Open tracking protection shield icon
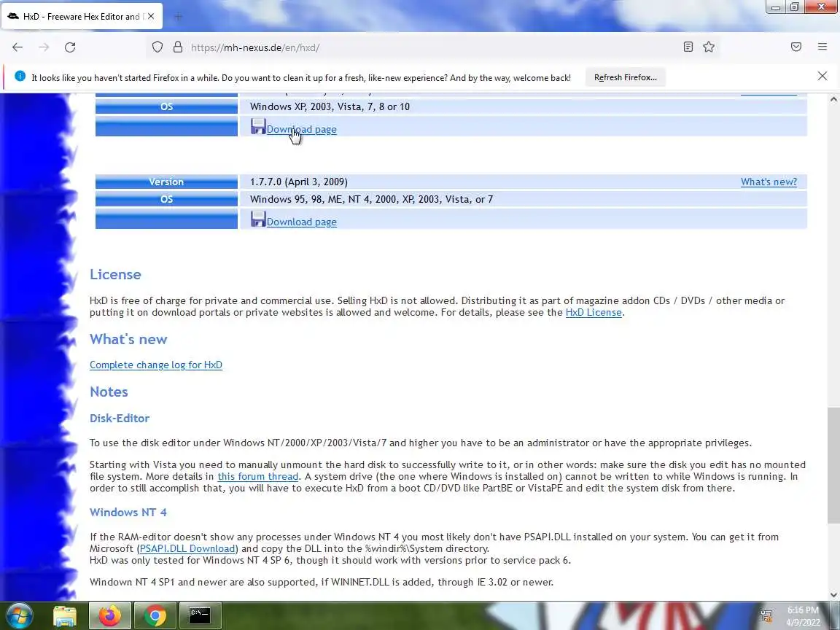 [x=157, y=47]
